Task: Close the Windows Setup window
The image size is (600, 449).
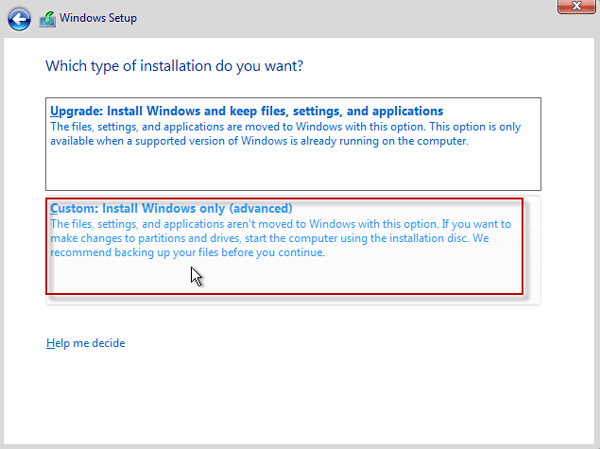Action: [576, 6]
